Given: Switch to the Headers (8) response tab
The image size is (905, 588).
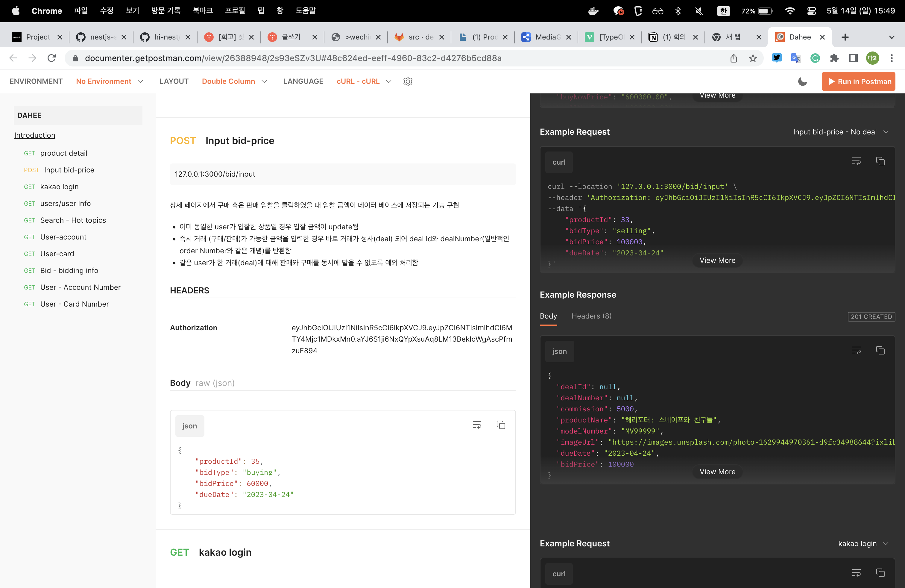Looking at the screenshot, I should coord(591,316).
